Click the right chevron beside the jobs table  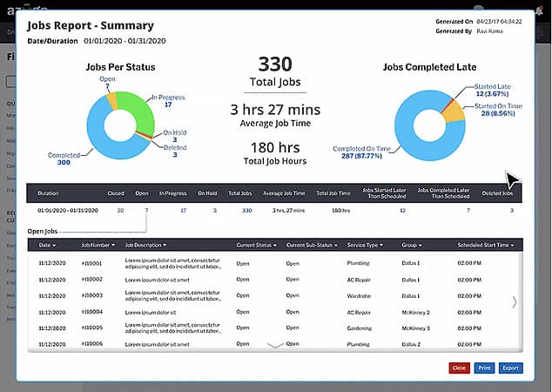click(515, 302)
